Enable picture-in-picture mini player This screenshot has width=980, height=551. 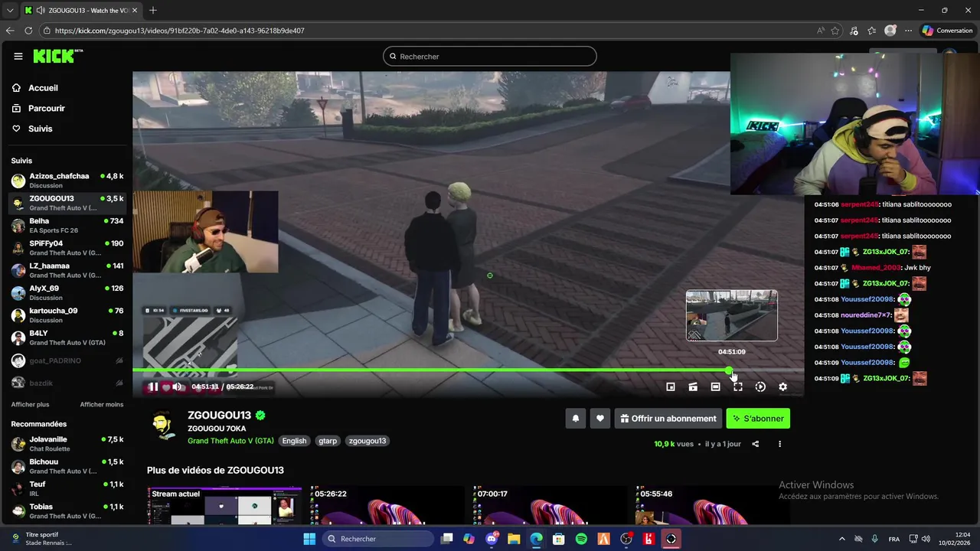click(x=671, y=387)
